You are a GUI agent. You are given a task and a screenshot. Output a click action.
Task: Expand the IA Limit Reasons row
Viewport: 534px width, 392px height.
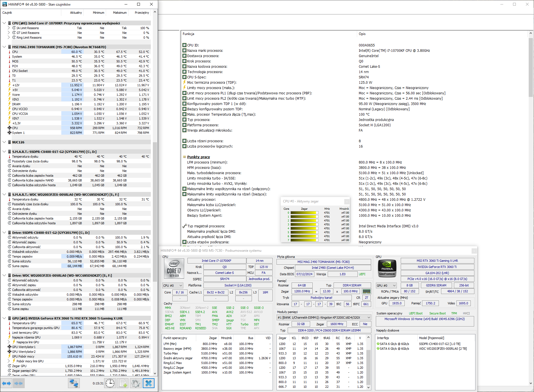coord(9,28)
